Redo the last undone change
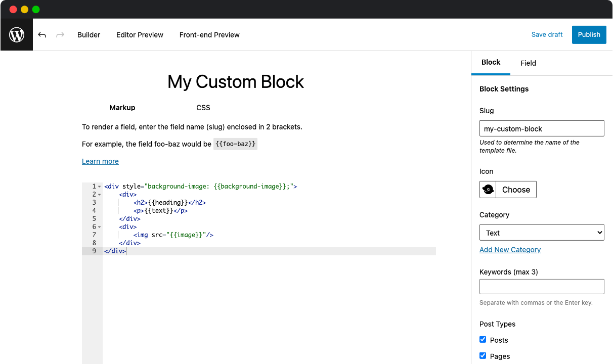 click(60, 35)
